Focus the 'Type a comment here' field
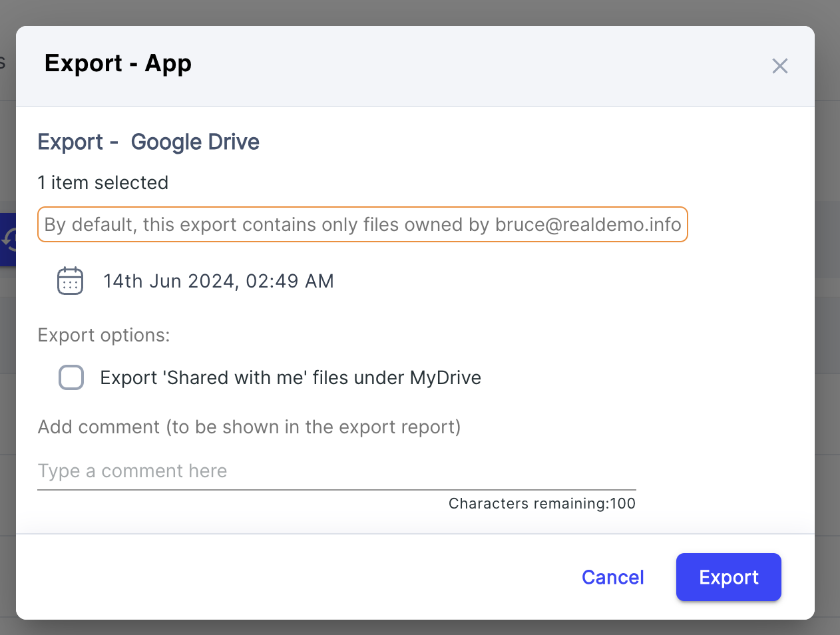Image resolution: width=840 pixels, height=635 pixels. coord(336,471)
